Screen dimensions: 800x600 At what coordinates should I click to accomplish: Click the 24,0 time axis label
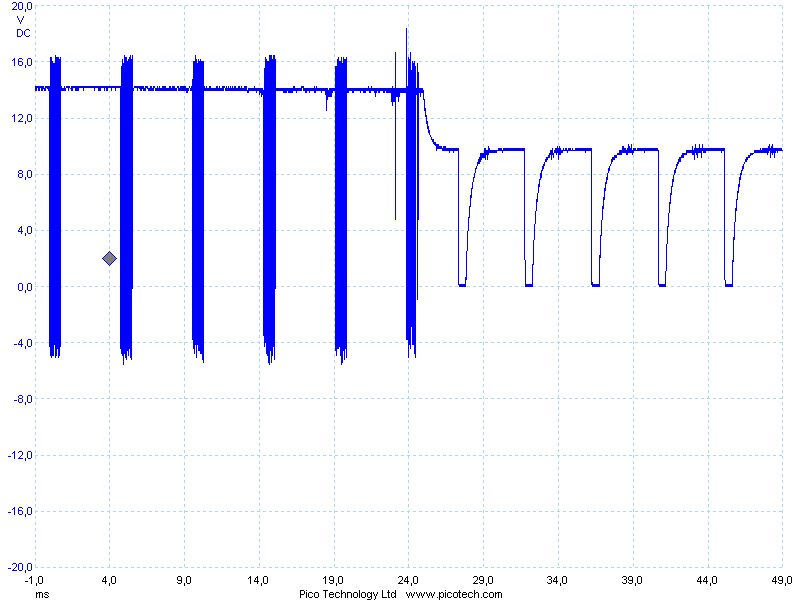(408, 580)
